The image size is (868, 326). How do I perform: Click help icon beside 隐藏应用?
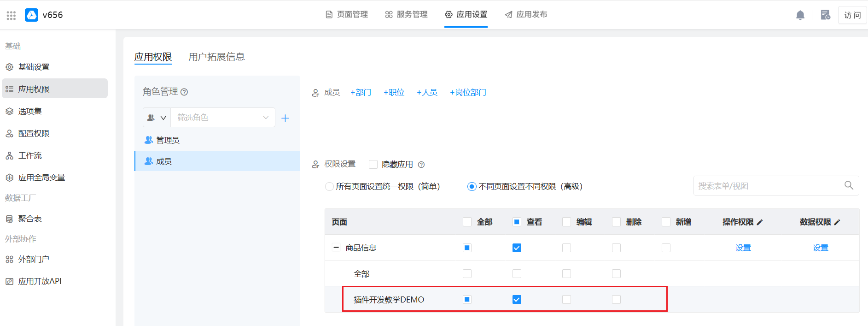[x=421, y=165]
